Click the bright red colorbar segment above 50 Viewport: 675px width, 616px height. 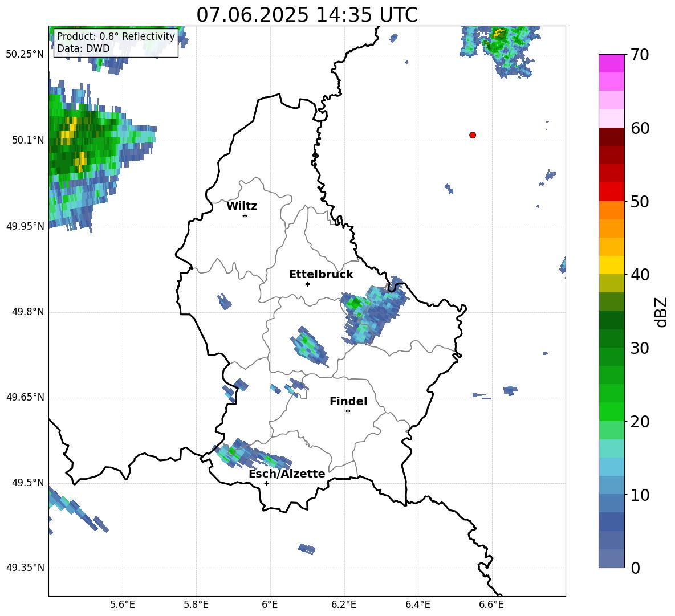pyautogui.click(x=611, y=192)
